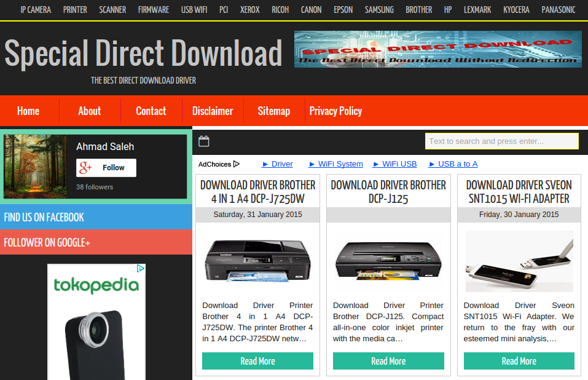
Task: Open the CANON category
Action: (x=312, y=10)
